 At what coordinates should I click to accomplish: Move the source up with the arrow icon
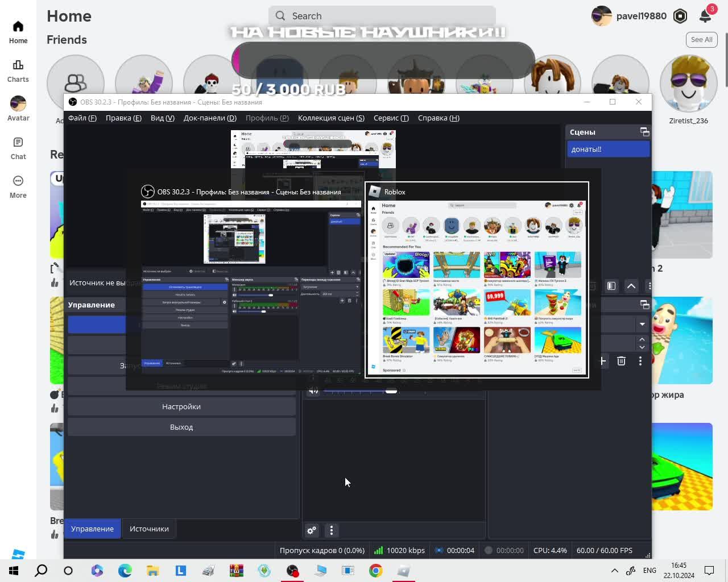631,286
